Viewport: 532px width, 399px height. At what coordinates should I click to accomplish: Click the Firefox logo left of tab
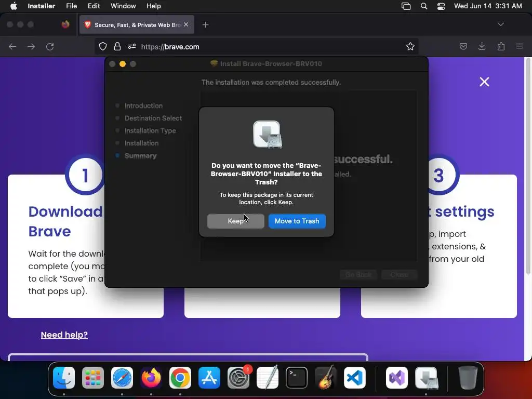coord(65,24)
